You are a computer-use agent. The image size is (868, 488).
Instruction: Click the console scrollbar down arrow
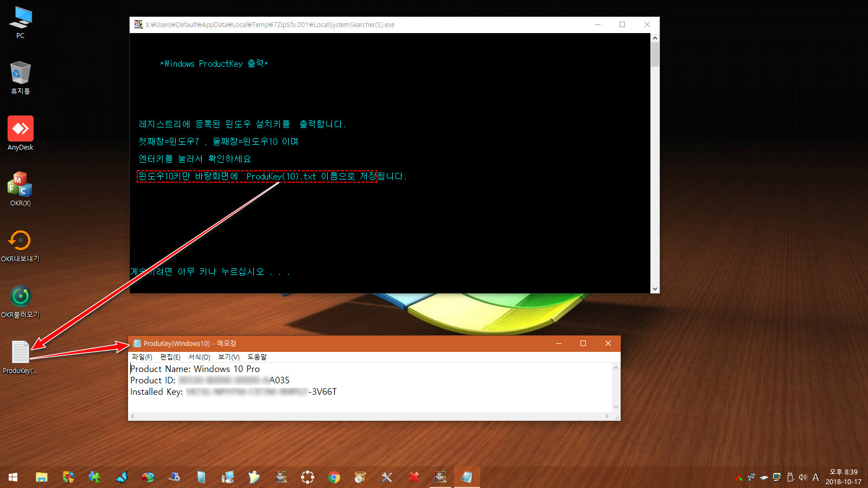point(655,289)
